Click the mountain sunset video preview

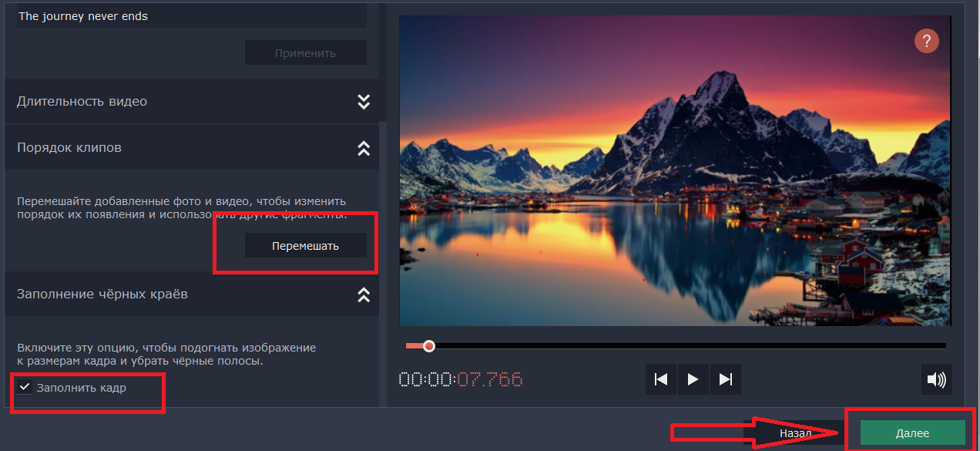(675, 170)
